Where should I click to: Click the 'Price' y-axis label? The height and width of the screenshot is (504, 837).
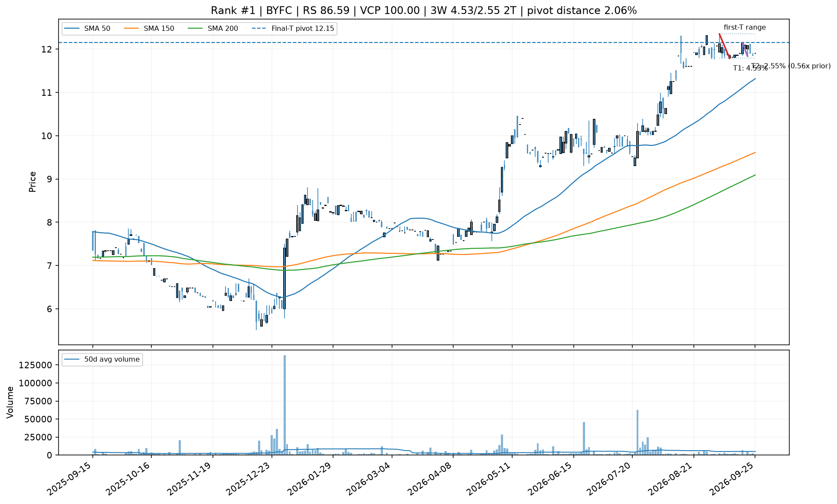pos(33,182)
